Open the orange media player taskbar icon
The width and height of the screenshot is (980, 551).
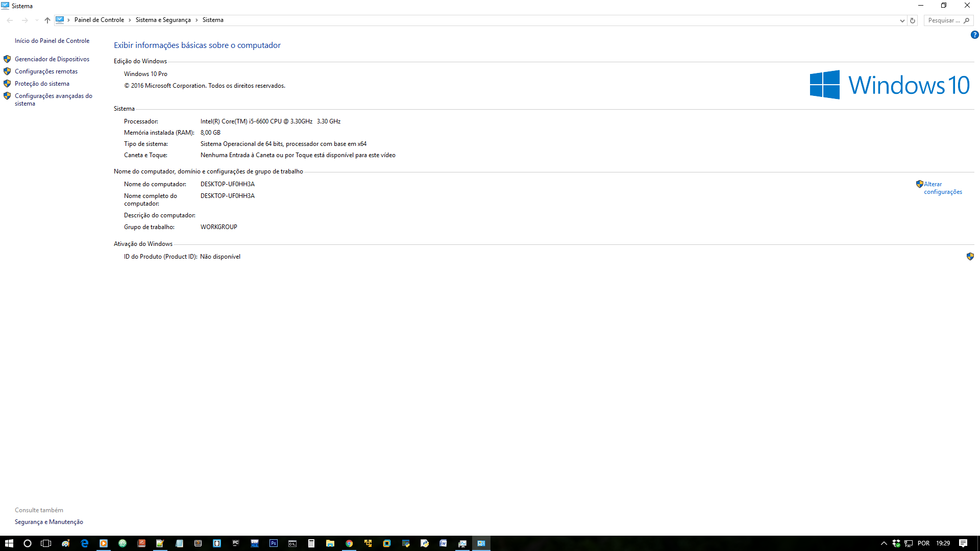[x=103, y=543]
